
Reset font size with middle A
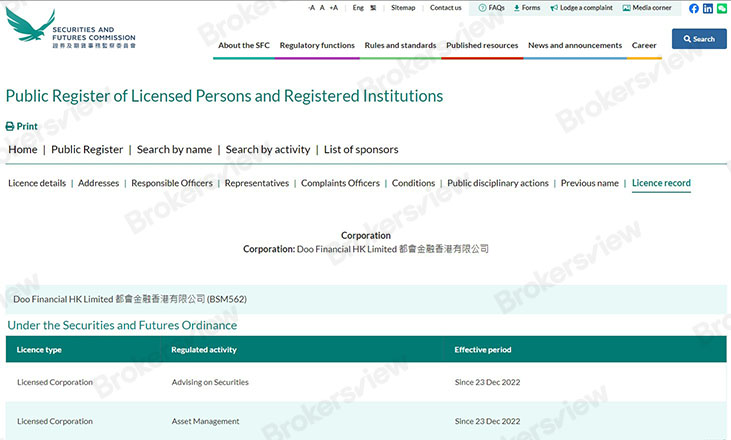pyautogui.click(x=322, y=7)
